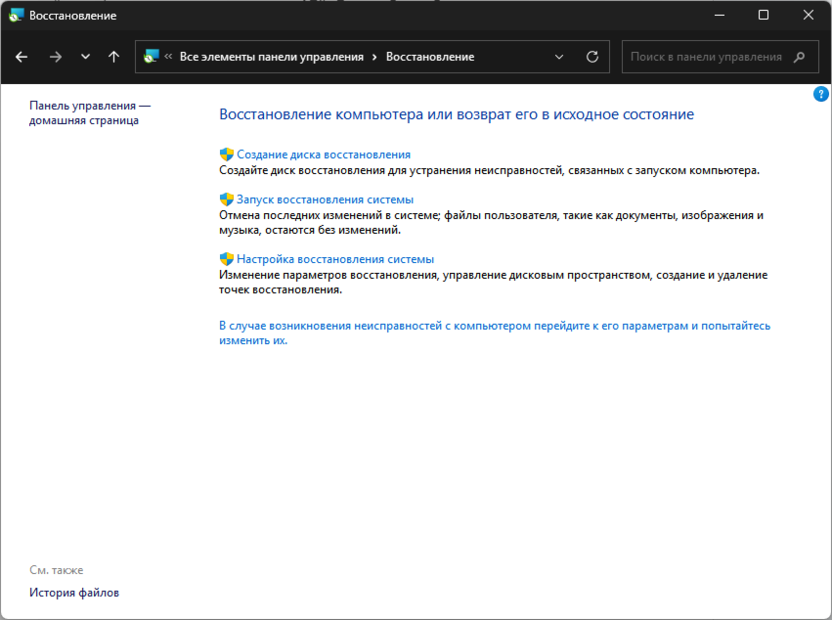This screenshot has height=620, width=832.
Task: Go up one level with the Up arrow
Action: coord(114,57)
